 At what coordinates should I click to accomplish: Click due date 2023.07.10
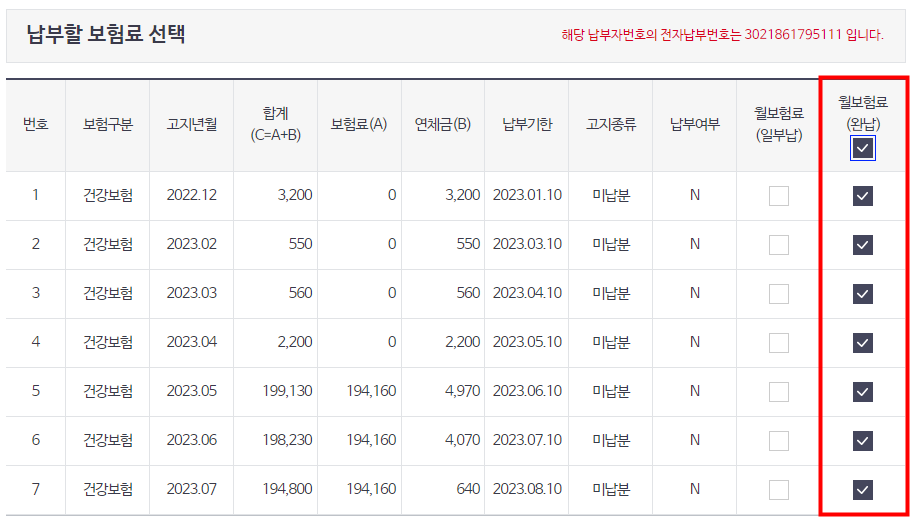[528, 440]
